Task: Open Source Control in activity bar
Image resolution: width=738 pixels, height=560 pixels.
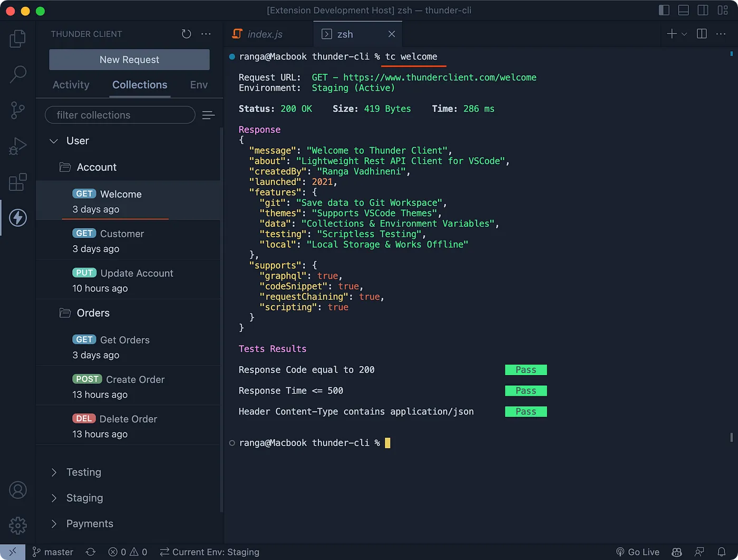Action: (18, 110)
